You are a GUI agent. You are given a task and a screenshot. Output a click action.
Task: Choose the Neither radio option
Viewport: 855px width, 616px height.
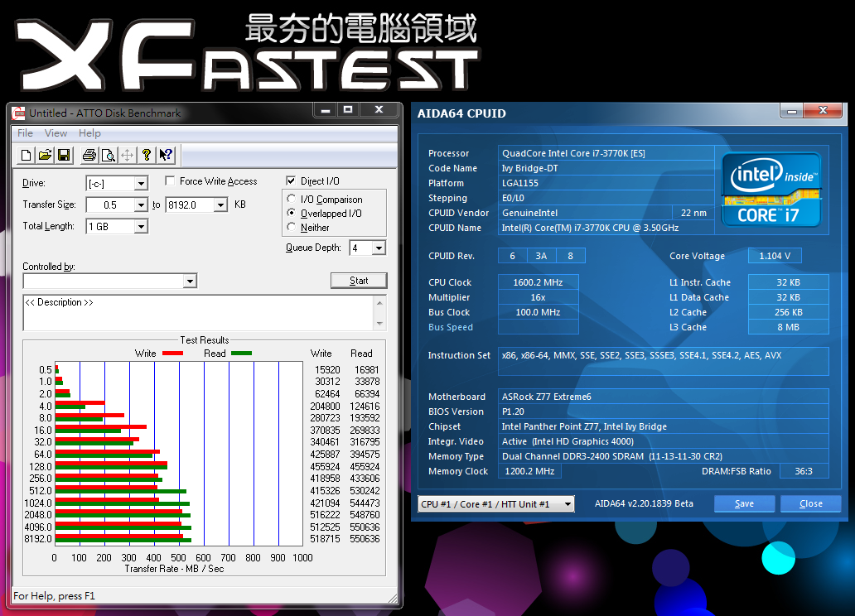[x=291, y=228]
